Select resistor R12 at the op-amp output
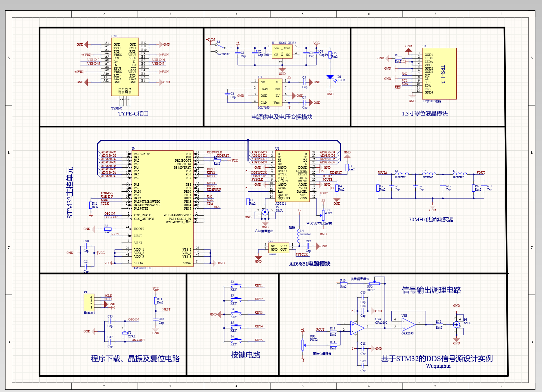Viewport: 542px width, 392px height. [439, 325]
